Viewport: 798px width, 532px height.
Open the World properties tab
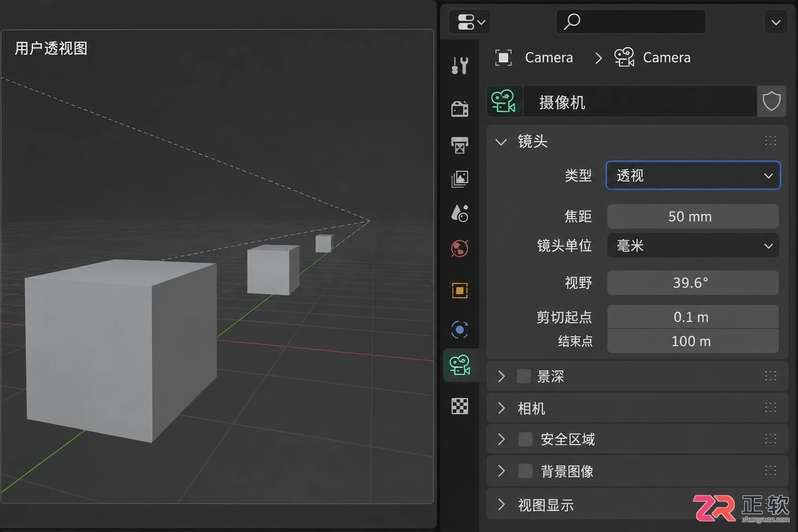click(459, 248)
